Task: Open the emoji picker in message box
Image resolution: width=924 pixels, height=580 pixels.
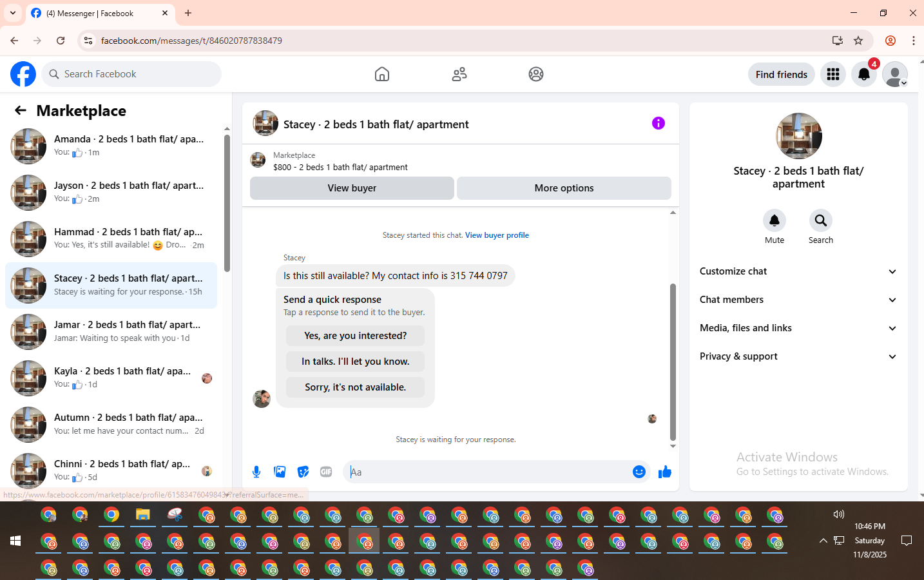Action: coord(639,472)
